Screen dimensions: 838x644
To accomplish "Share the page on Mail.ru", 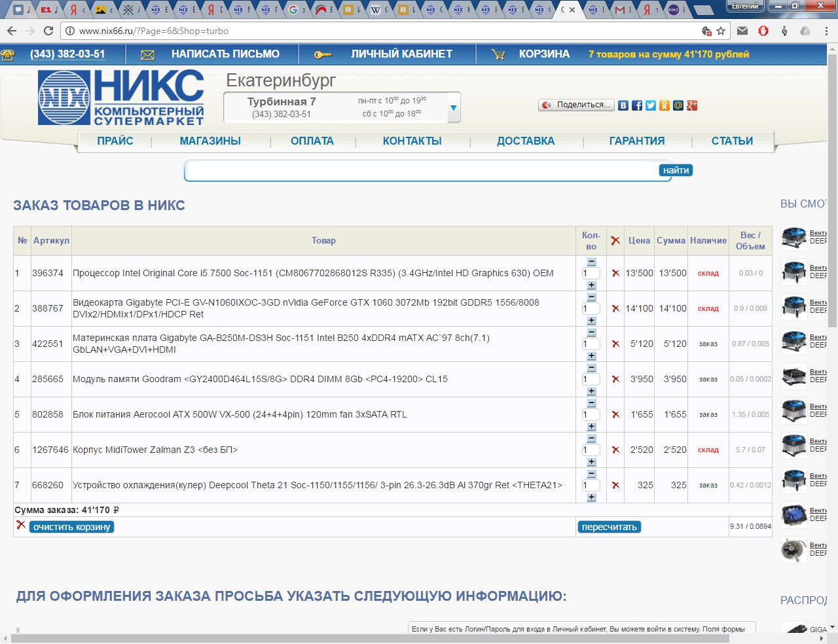I will (x=678, y=105).
